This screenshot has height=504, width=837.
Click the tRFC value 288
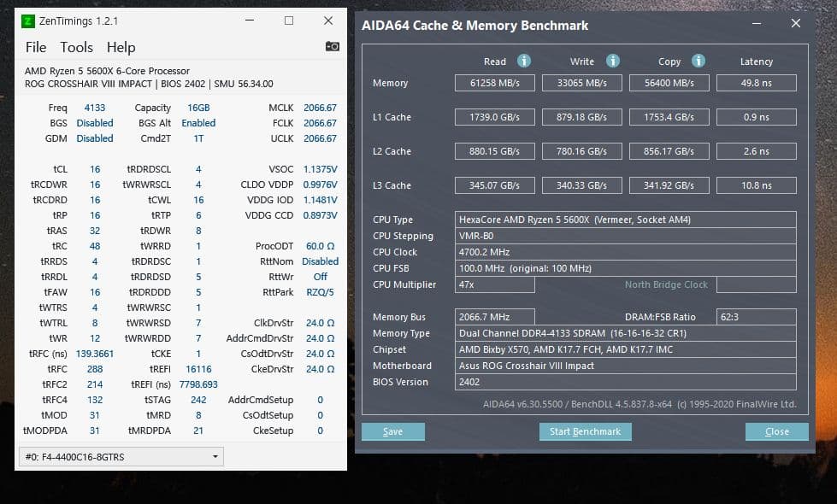point(95,369)
